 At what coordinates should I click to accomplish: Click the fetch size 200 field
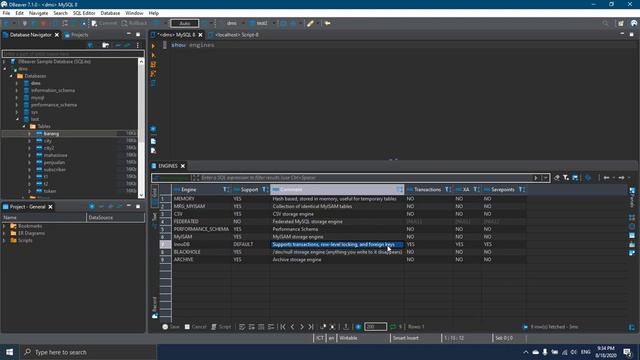[376, 327]
